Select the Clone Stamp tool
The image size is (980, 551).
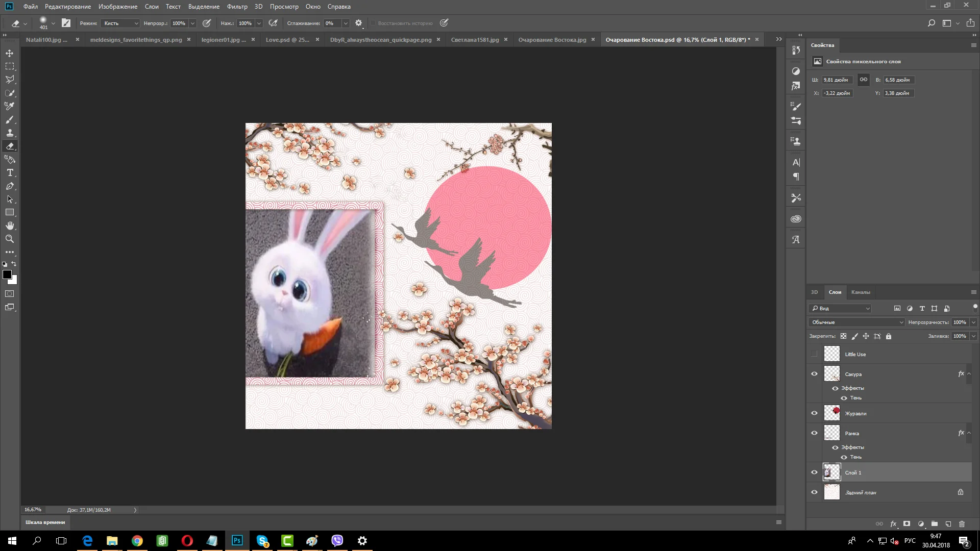click(x=10, y=133)
